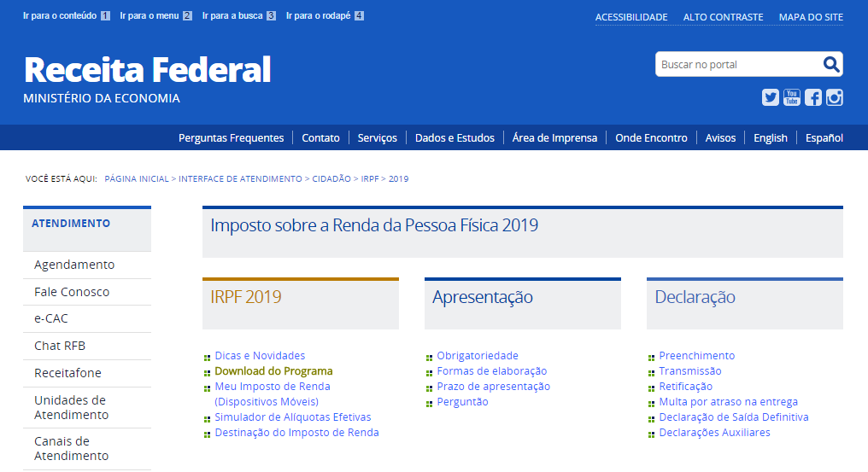This screenshot has width=868, height=472.
Task: Open the YouTube social icon
Action: tap(792, 97)
